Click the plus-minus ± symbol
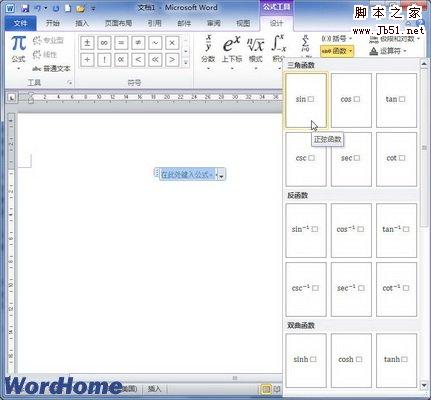The image size is (431, 400). (x=87, y=43)
